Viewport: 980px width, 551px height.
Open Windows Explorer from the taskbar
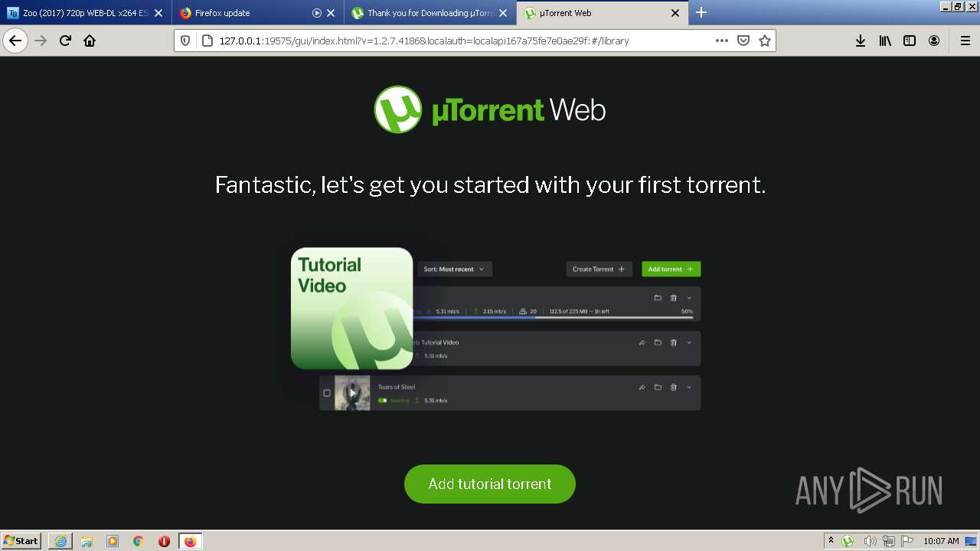click(87, 541)
